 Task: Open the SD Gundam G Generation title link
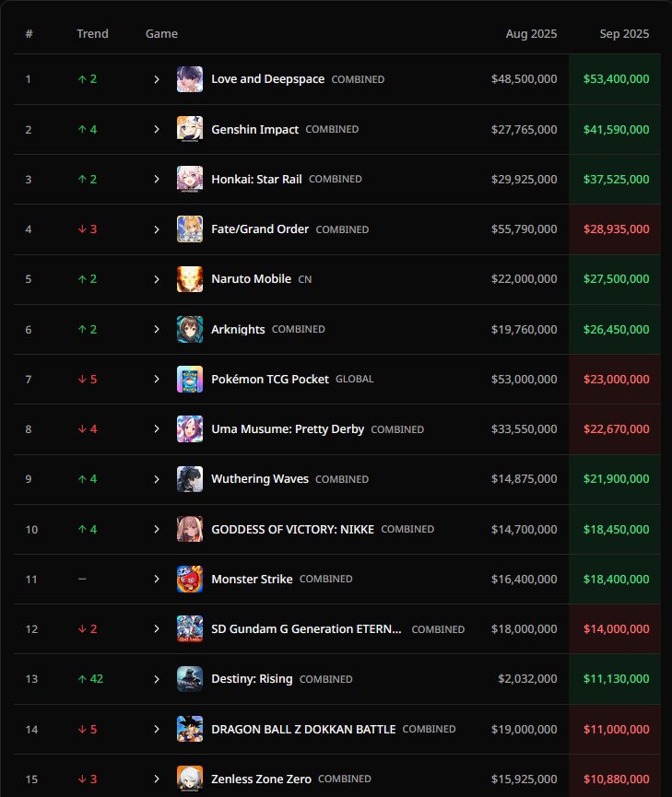click(306, 629)
